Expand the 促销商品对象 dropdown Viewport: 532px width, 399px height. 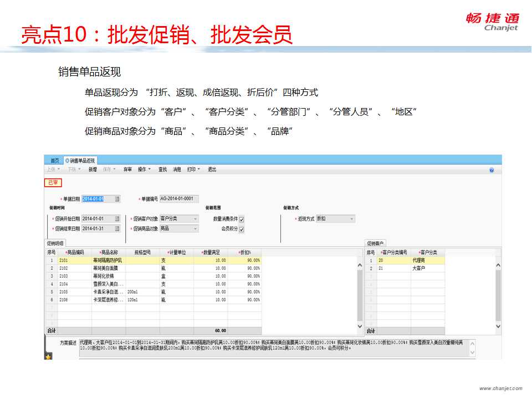coord(196,228)
